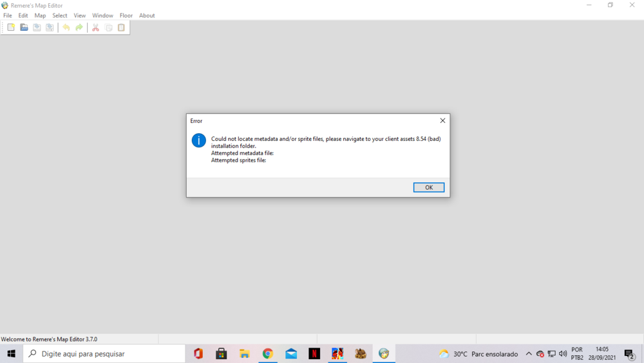
Task: Click the volume speaker tray icon
Action: pos(563,353)
